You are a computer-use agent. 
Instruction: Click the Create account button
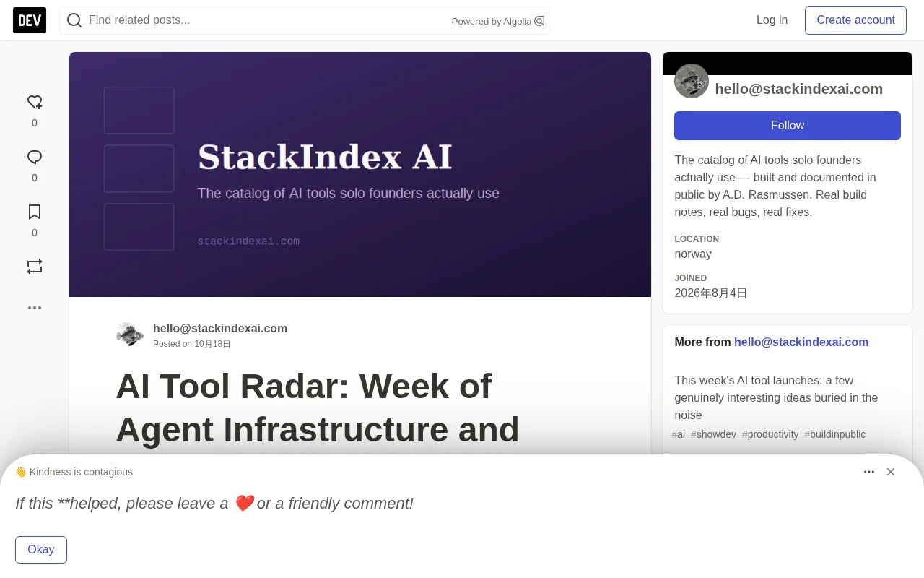(855, 20)
